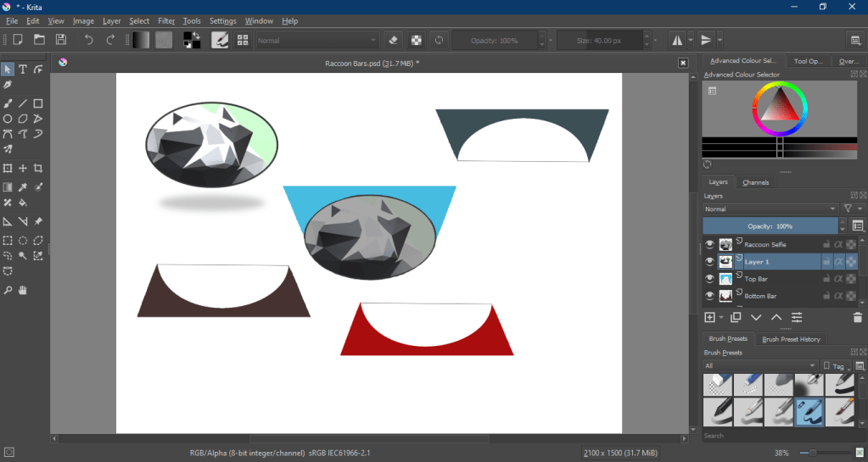Hide the Raccoon Selfie layer
Viewport: 868px width, 462px height.
point(710,245)
